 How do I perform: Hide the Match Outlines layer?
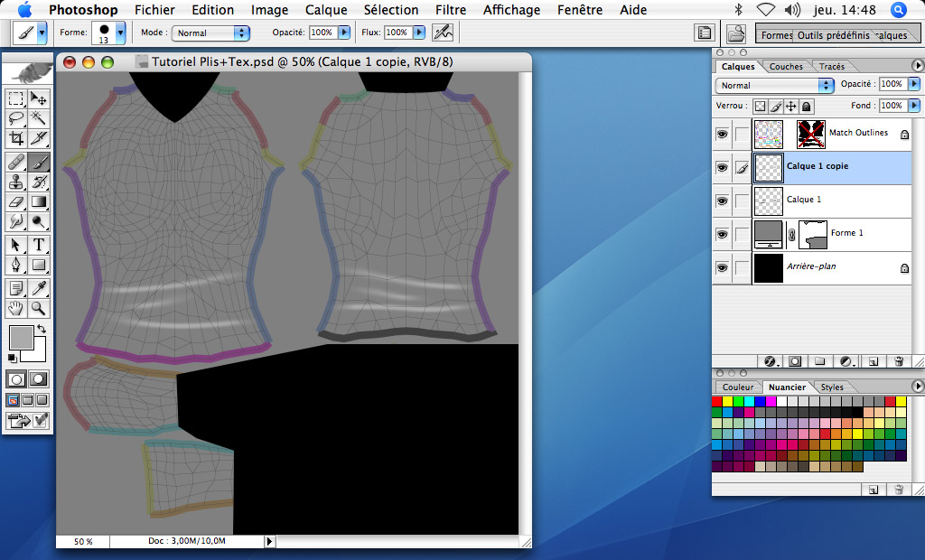tap(722, 134)
